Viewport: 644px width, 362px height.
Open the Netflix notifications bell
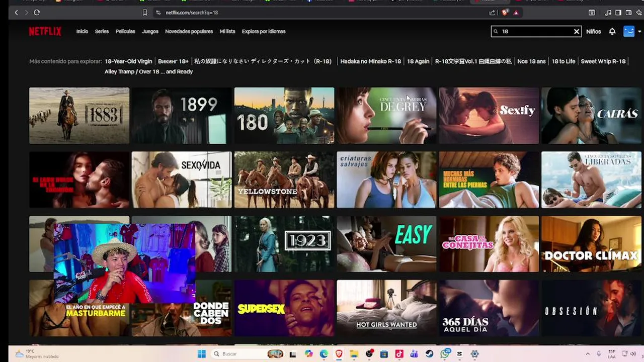click(x=612, y=31)
